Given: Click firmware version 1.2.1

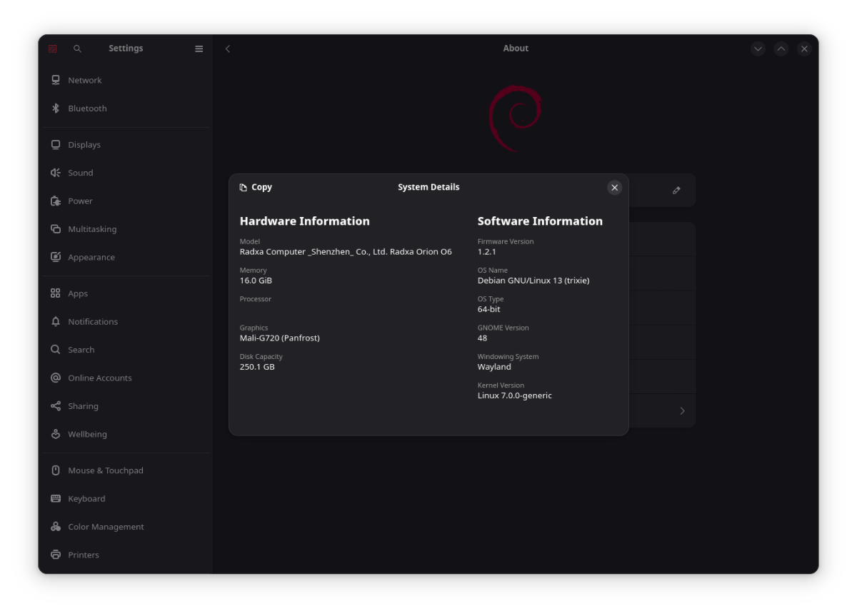Looking at the screenshot, I should tap(486, 252).
